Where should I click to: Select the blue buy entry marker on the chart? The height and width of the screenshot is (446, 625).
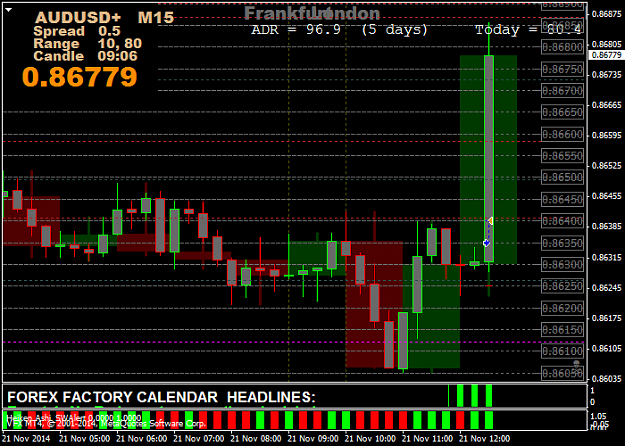coord(486,243)
